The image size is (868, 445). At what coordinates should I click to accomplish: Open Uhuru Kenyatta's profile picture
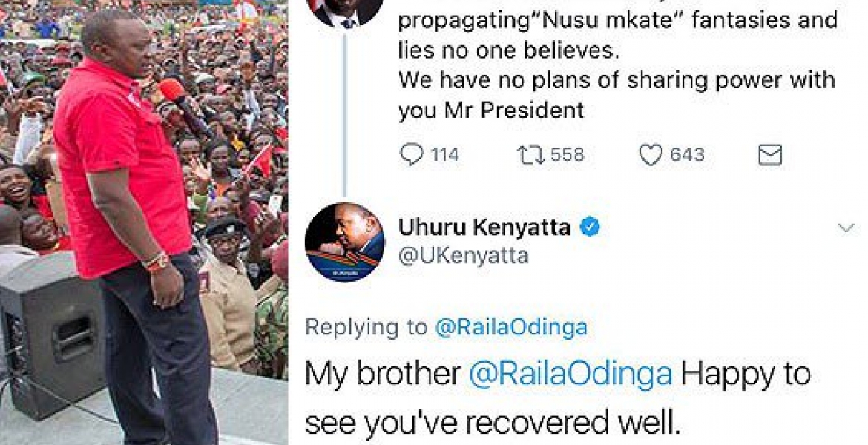tap(345, 243)
